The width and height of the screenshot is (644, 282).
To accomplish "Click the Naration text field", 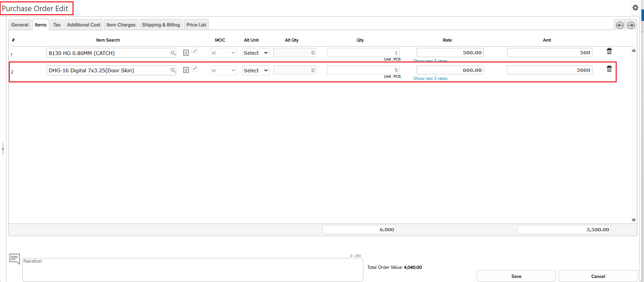I will (192, 270).
